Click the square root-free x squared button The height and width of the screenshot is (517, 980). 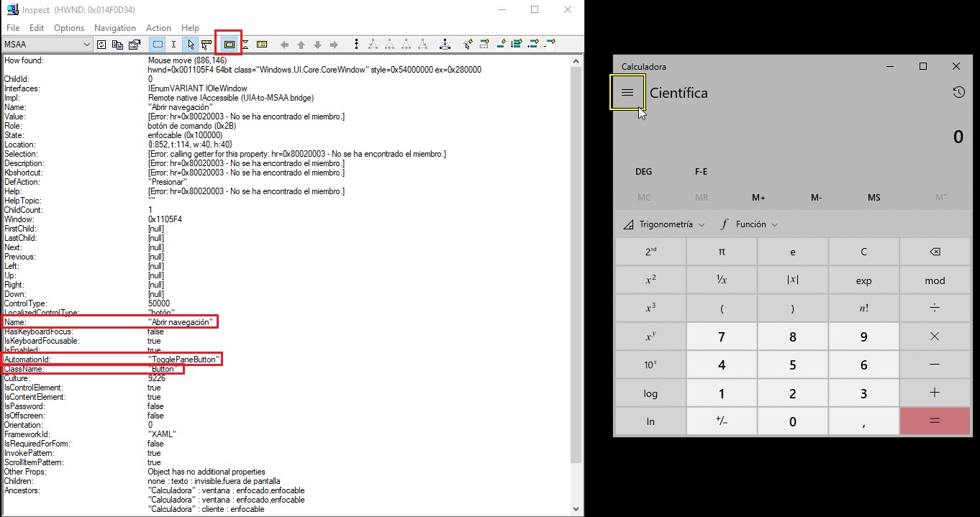click(x=650, y=280)
